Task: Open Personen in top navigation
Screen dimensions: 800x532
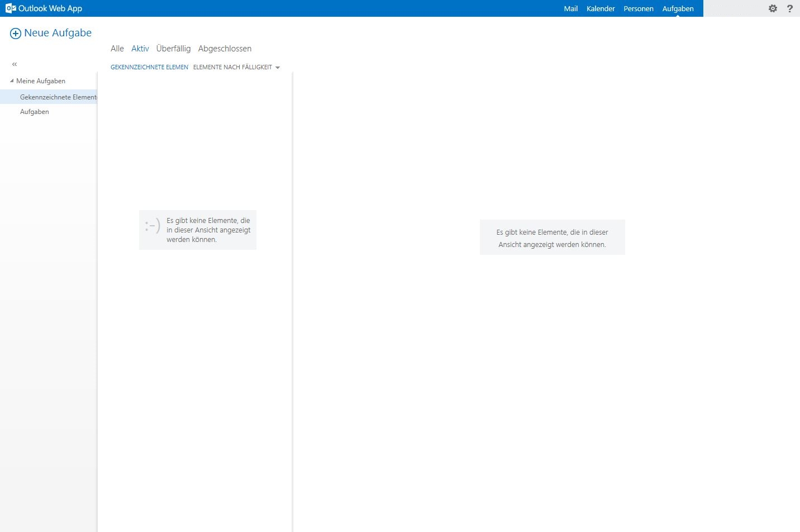Action: point(639,8)
